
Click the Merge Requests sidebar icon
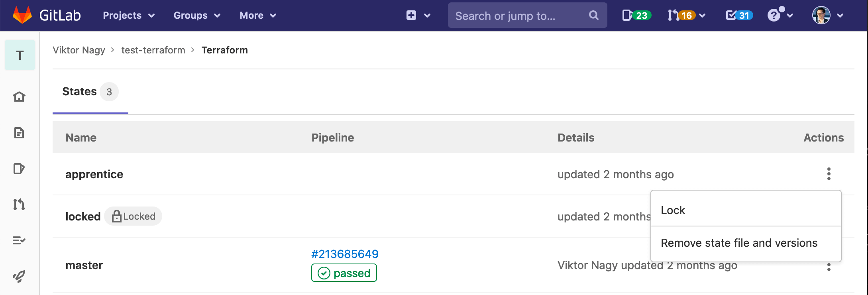pyautogui.click(x=19, y=205)
